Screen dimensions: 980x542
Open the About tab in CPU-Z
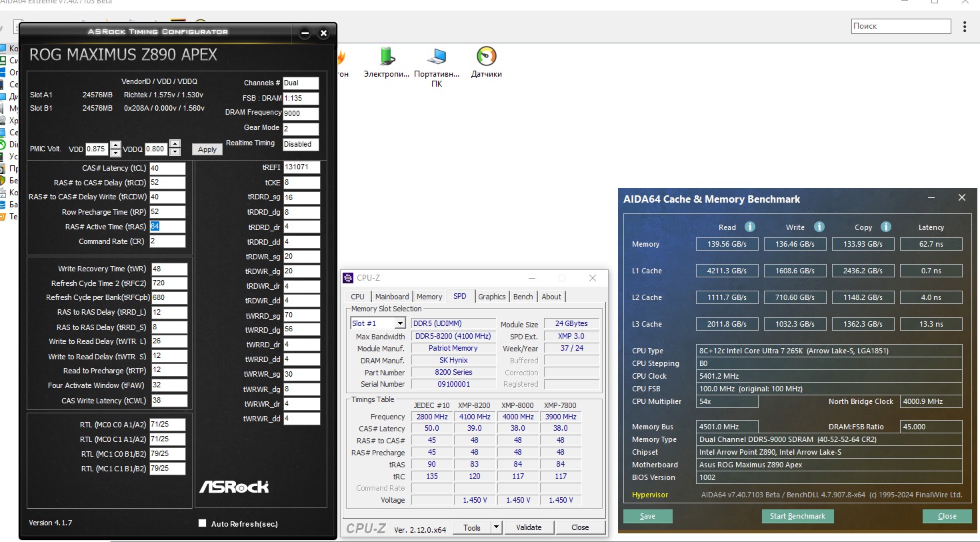pos(551,297)
